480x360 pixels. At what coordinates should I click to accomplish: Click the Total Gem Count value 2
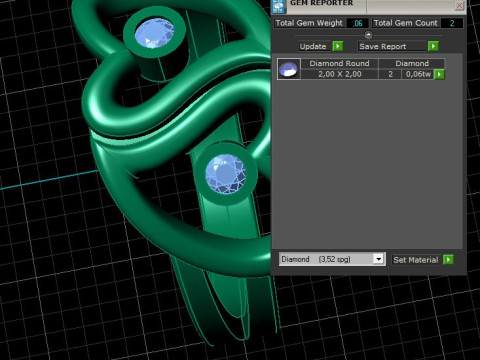pyautogui.click(x=452, y=23)
